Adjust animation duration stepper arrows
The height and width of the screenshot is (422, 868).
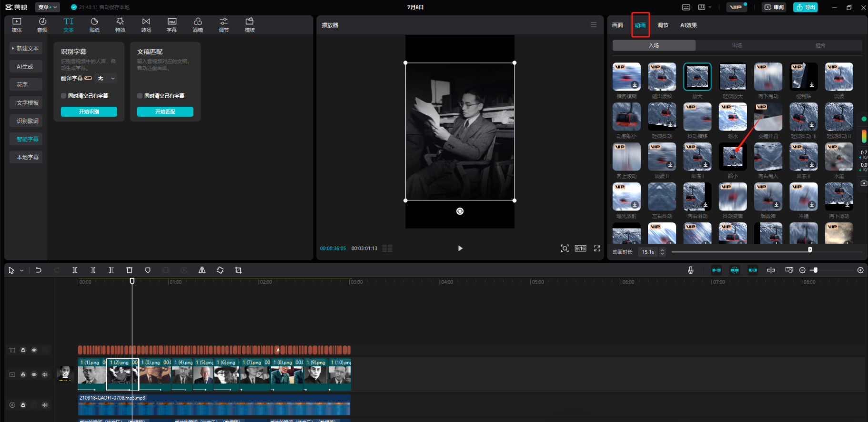tap(662, 252)
